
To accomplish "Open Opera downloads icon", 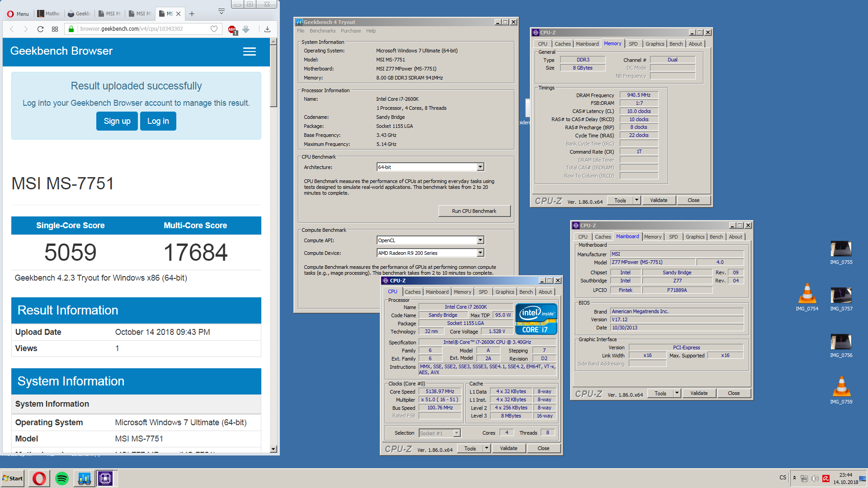I will [x=267, y=29].
